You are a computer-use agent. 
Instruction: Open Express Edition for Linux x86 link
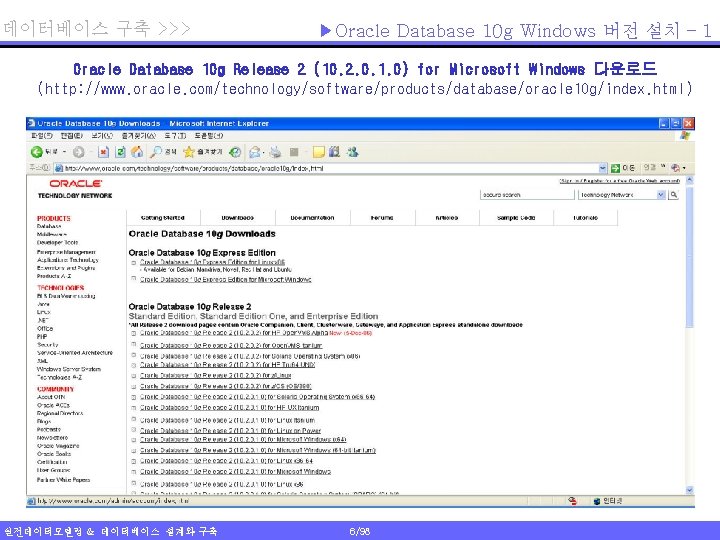point(213,262)
